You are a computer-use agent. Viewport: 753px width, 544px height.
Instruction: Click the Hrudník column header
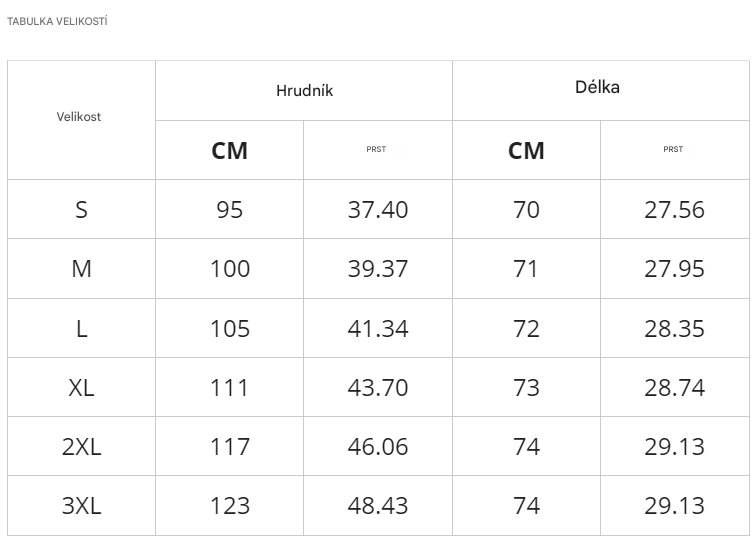[304, 91]
